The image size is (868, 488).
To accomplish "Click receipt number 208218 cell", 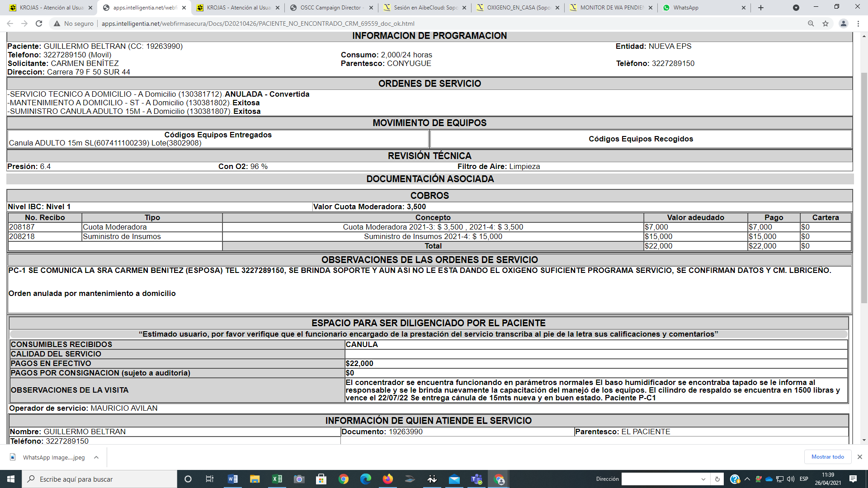I will click(45, 236).
